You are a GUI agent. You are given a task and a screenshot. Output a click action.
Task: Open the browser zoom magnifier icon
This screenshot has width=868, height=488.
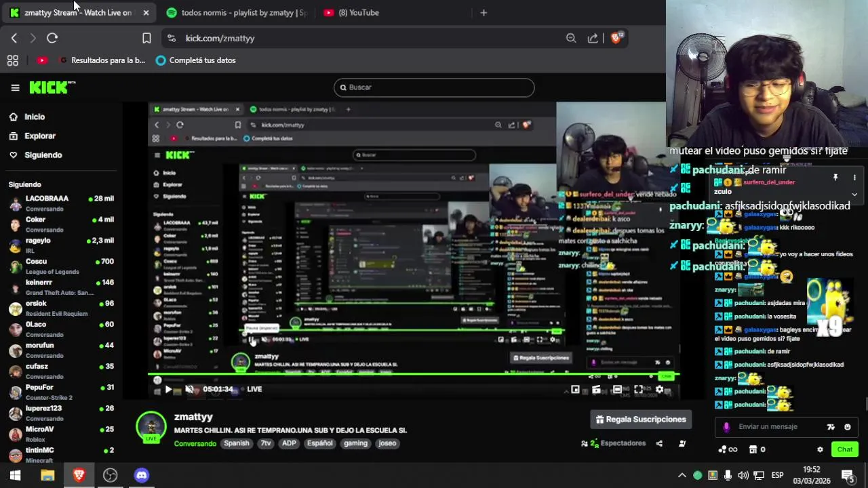click(571, 39)
